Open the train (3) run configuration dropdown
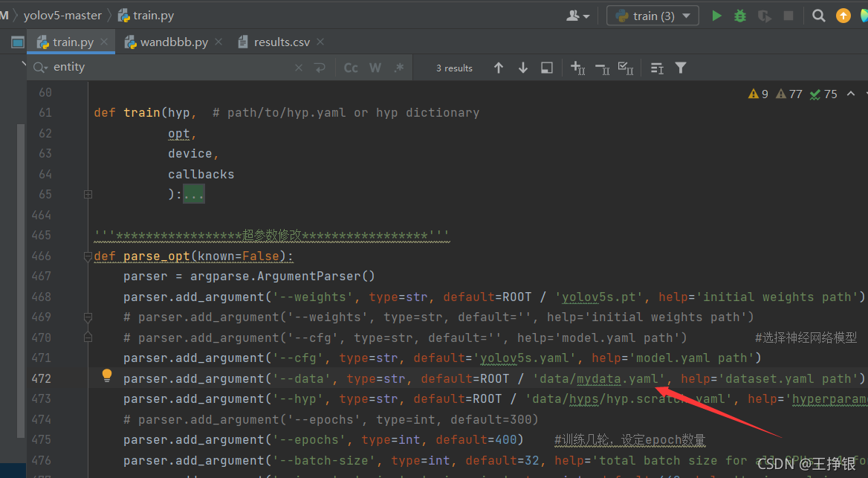Screen dimensions: 868x478 [x=652, y=16]
